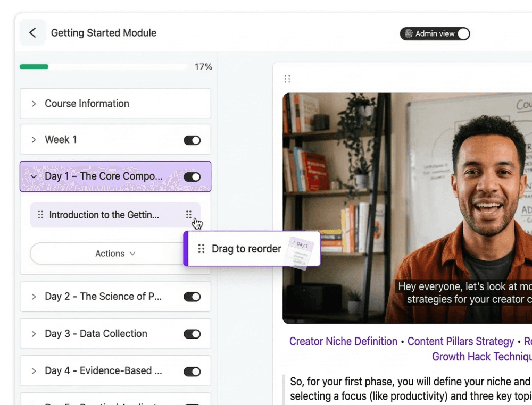Screen dimensions: 532x405
Task: Expand Day 2 - The Science of P... chevron
Action: (x=34, y=297)
